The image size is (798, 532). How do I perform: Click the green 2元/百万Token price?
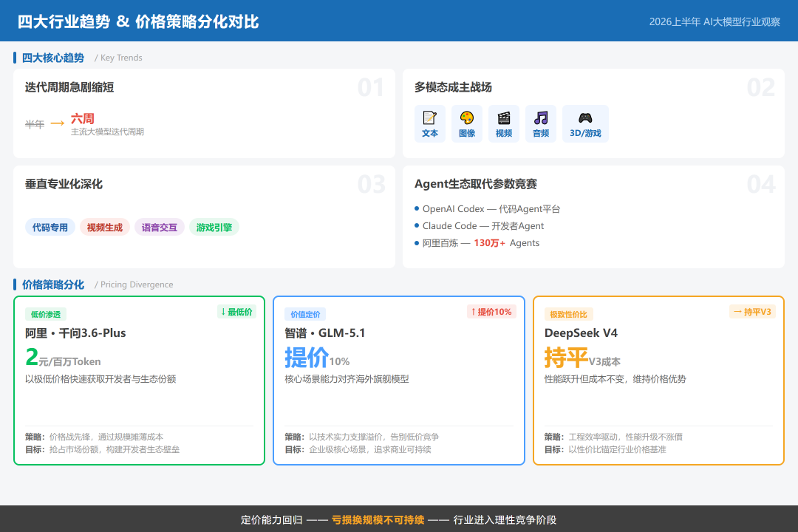[x=63, y=358]
